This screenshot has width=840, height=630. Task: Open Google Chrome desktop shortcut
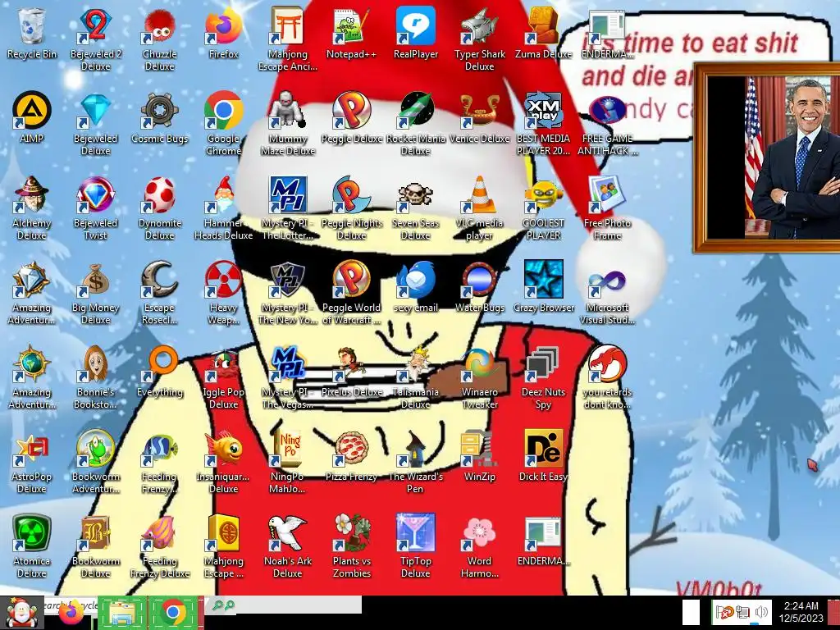223,125
